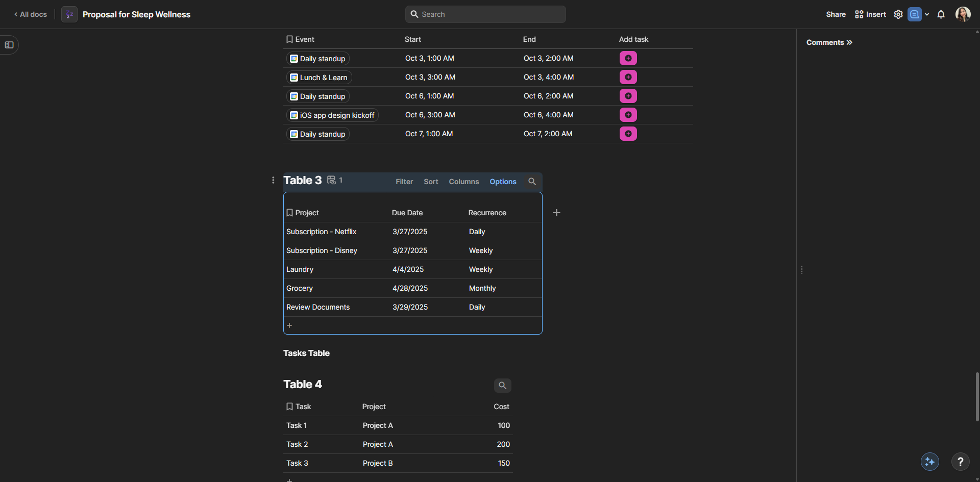Click the Table 4 search icon
980x482 pixels.
[502, 386]
